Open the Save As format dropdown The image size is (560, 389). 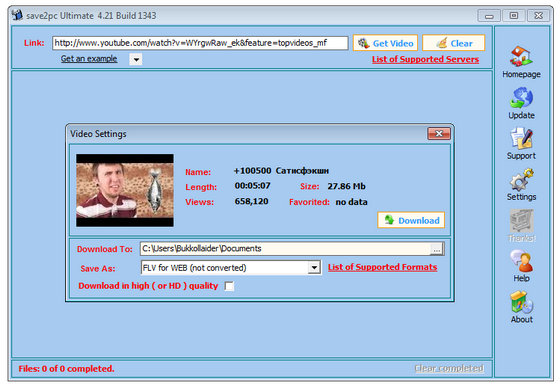click(x=314, y=268)
